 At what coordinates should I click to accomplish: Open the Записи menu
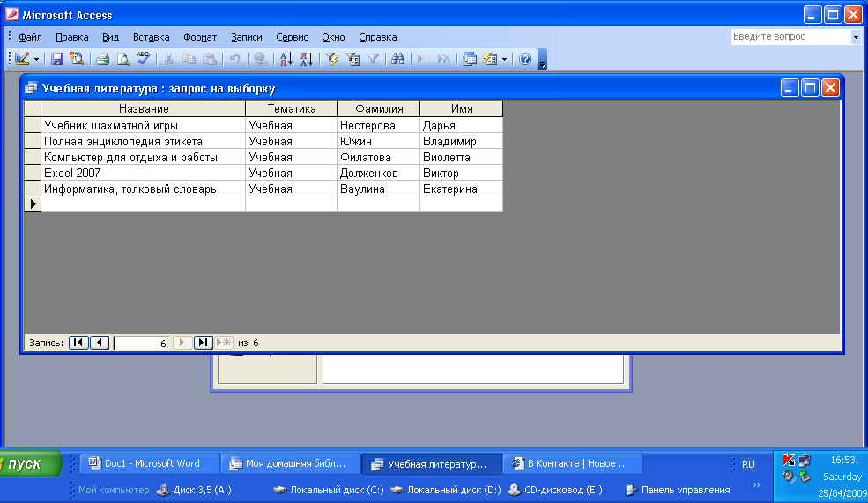click(x=247, y=37)
